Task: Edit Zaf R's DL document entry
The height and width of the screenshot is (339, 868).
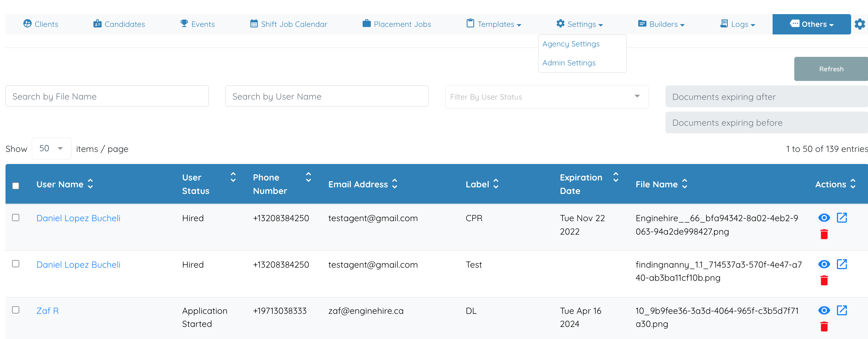Action: (842, 310)
